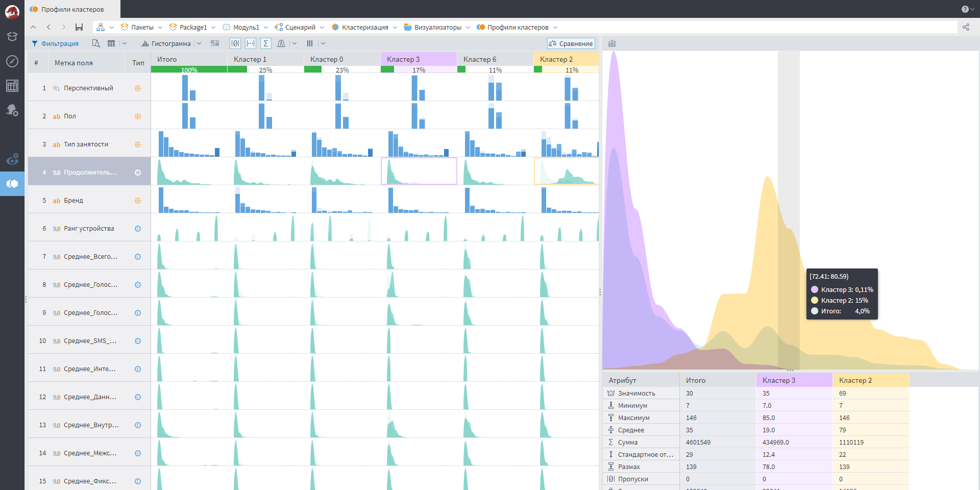
Task: Click the help question mark icon
Action: (x=965, y=9)
